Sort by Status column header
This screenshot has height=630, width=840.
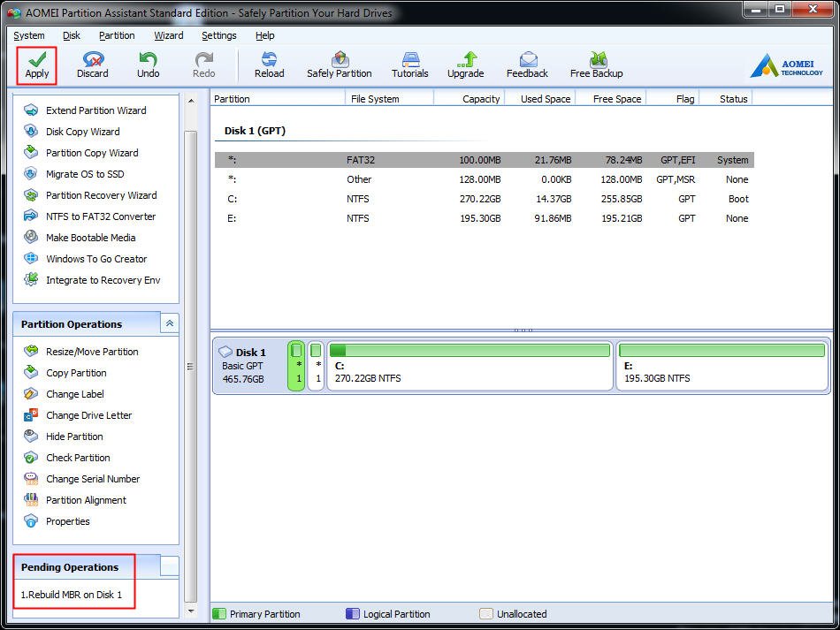tap(726, 99)
